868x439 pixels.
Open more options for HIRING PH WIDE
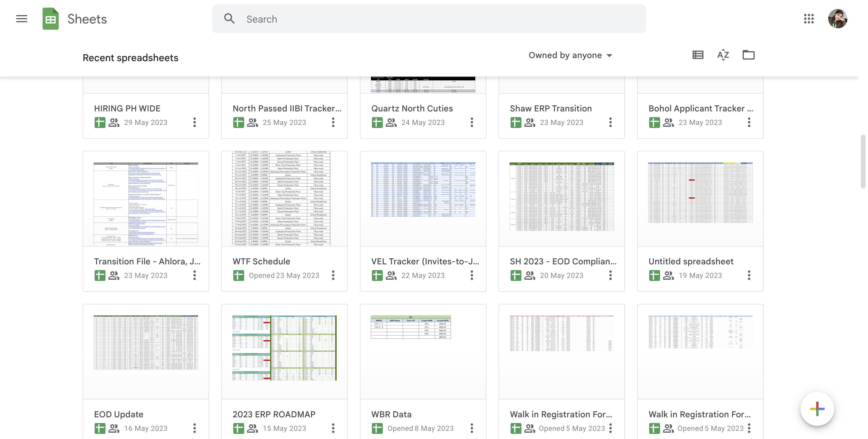click(x=194, y=123)
